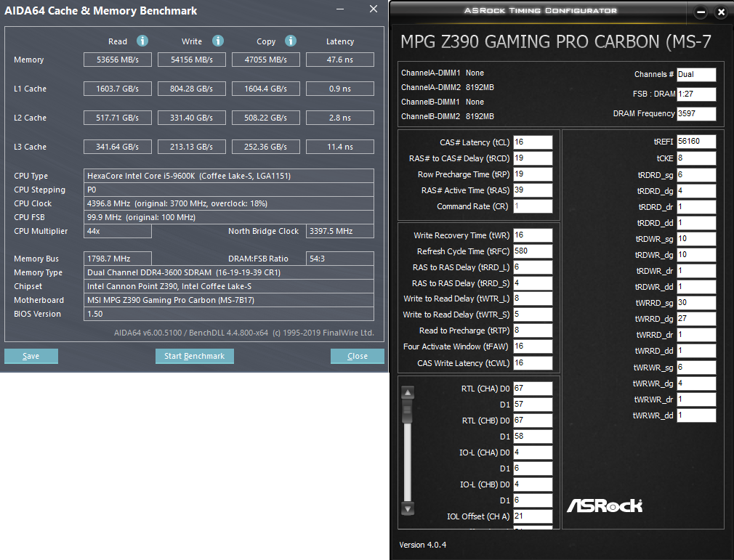Screen dimensions: 734x560
Task: Click the Copy info icon in AIDA64
Action: (291, 41)
